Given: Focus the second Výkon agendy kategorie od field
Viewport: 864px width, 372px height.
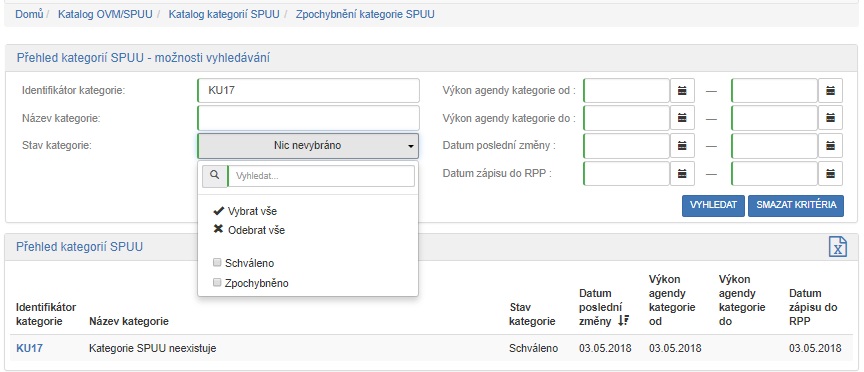Looking at the screenshot, I should coord(774,90).
